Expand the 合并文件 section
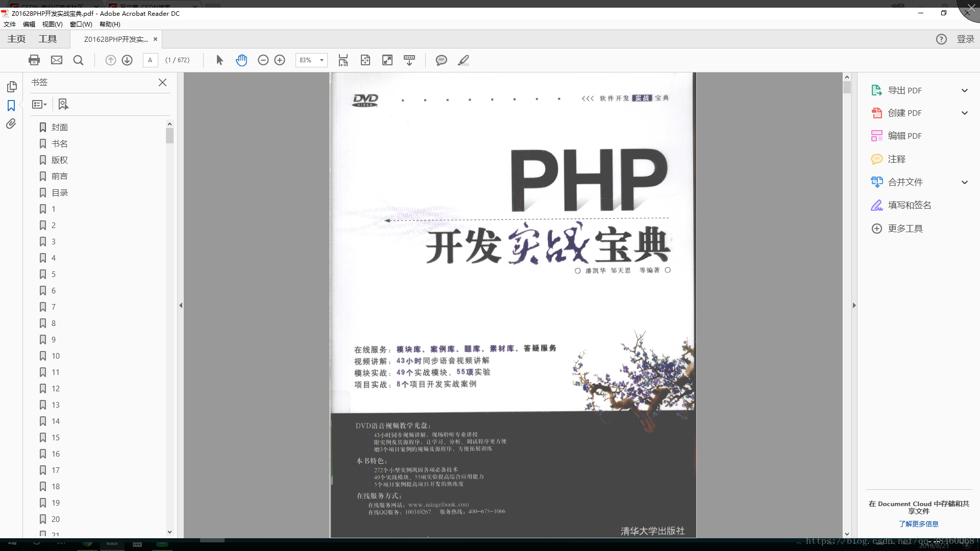980x551 pixels. 964,182
